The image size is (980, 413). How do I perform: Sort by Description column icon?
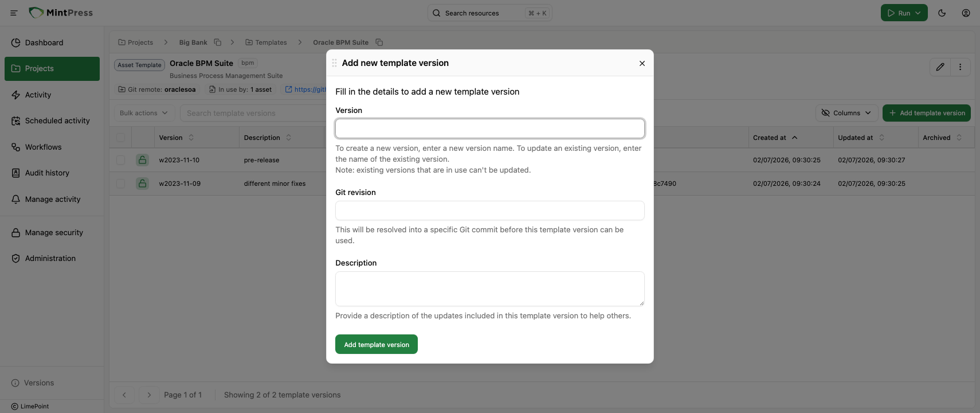[x=289, y=138]
